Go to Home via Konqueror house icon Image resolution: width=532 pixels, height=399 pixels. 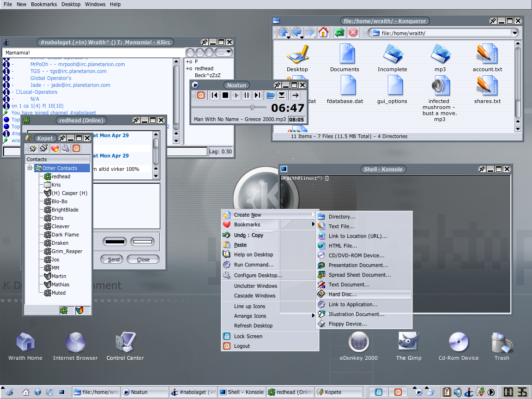[323, 33]
